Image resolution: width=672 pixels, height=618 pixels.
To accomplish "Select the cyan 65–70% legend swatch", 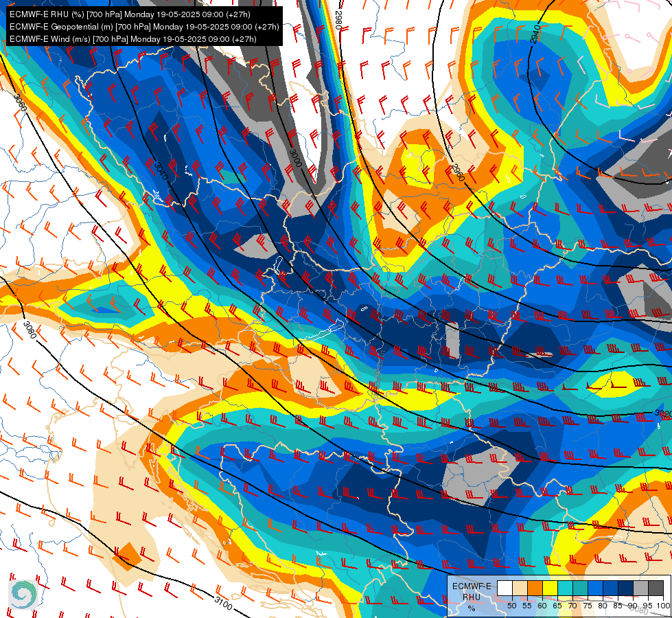I will click(x=565, y=588).
